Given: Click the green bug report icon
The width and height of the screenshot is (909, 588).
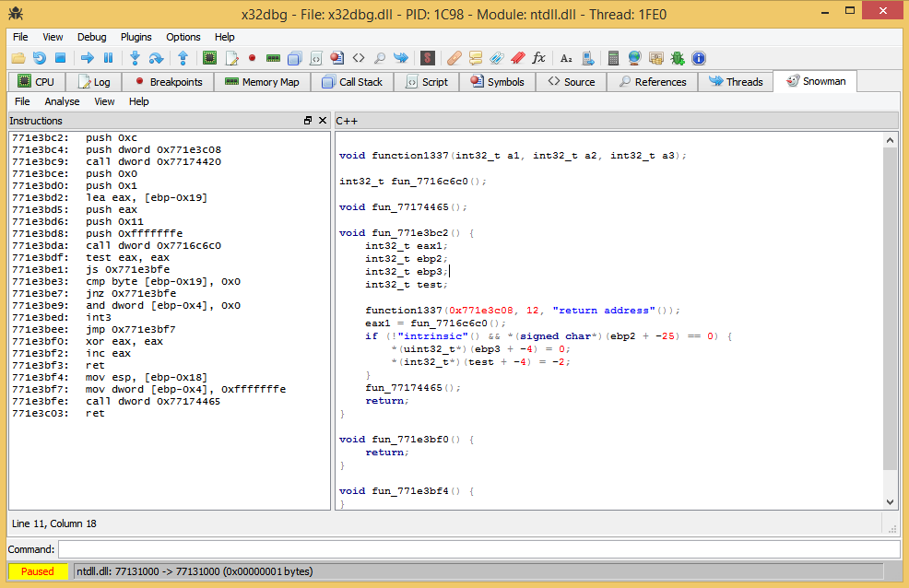Looking at the screenshot, I should [677, 58].
